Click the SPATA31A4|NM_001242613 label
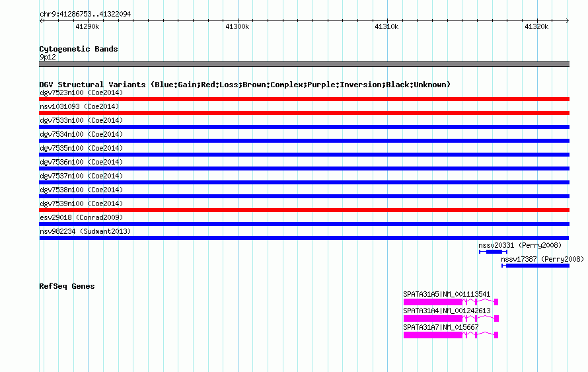This screenshot has width=588, height=372. click(x=447, y=311)
